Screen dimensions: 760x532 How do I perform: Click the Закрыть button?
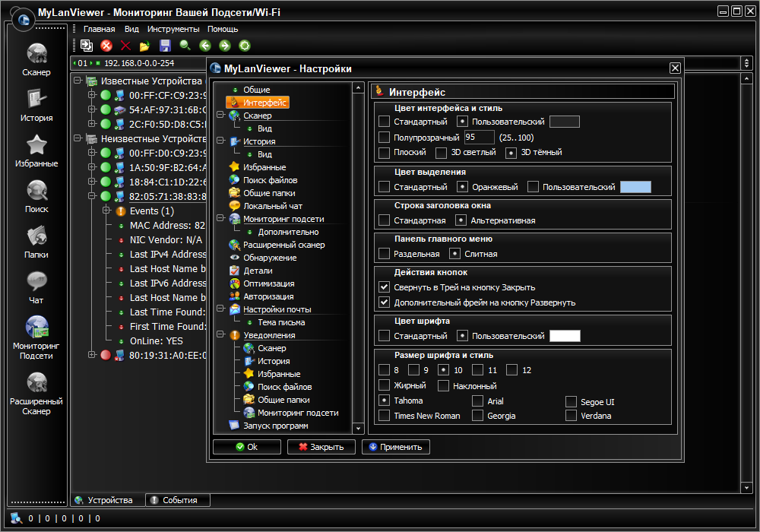coord(321,447)
